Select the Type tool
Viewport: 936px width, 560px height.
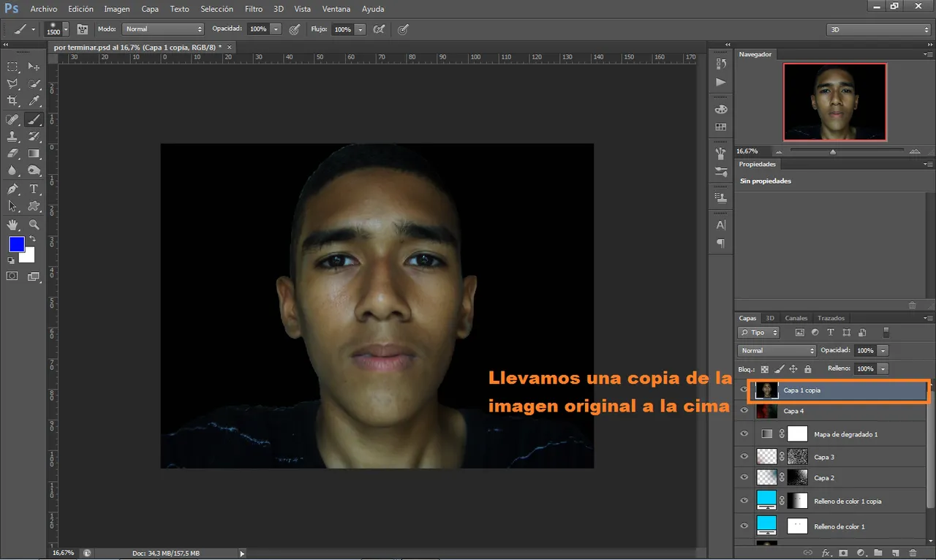[x=34, y=189]
